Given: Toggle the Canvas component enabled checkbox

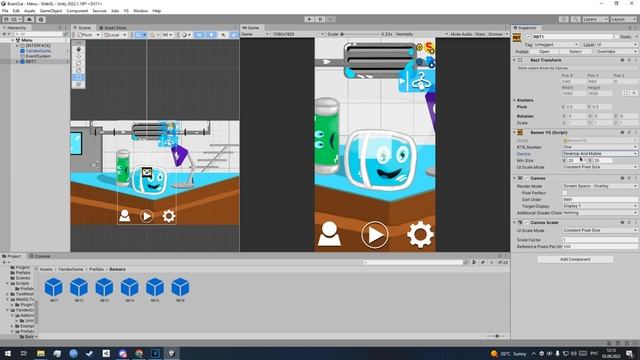Looking at the screenshot, I should point(527,178).
